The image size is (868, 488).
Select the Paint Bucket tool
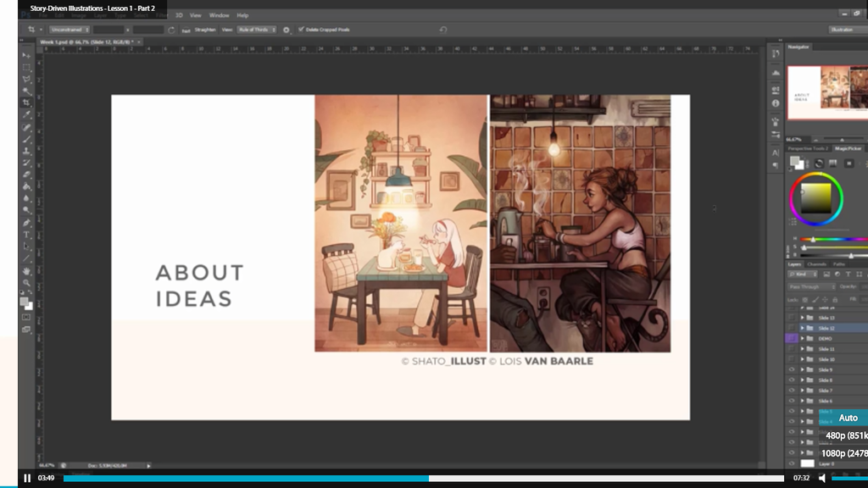pos(26,186)
